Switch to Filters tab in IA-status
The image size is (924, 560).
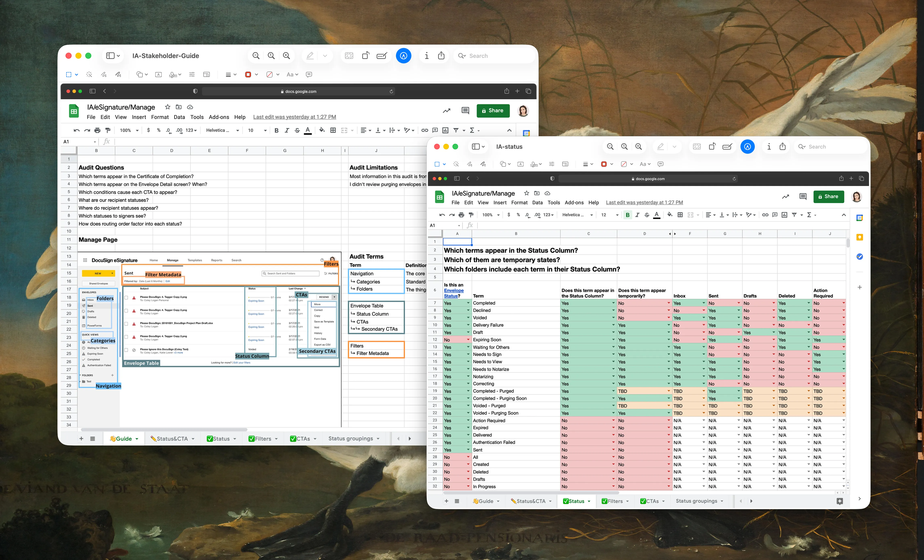[x=615, y=501]
